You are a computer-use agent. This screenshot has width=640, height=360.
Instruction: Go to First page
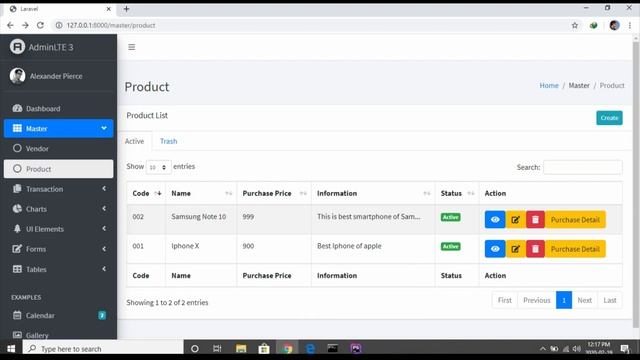pos(504,300)
